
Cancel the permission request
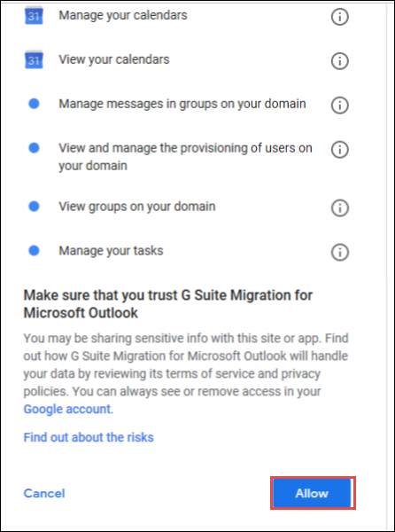click(44, 493)
